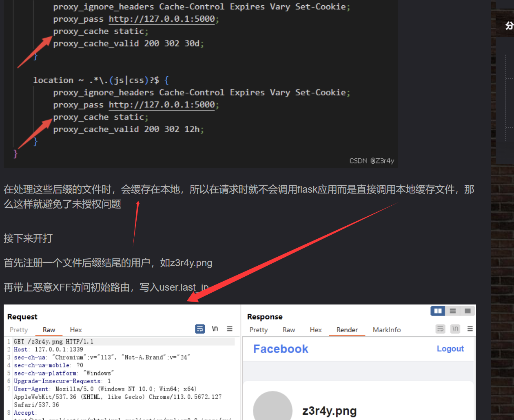Click 'proxy_cache_valid 200 302 12h' code line
514x420 pixels.
click(x=128, y=129)
